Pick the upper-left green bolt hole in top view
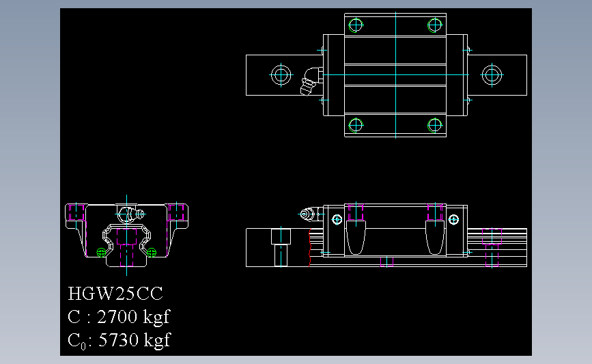This screenshot has height=364, width=592. [x=356, y=25]
